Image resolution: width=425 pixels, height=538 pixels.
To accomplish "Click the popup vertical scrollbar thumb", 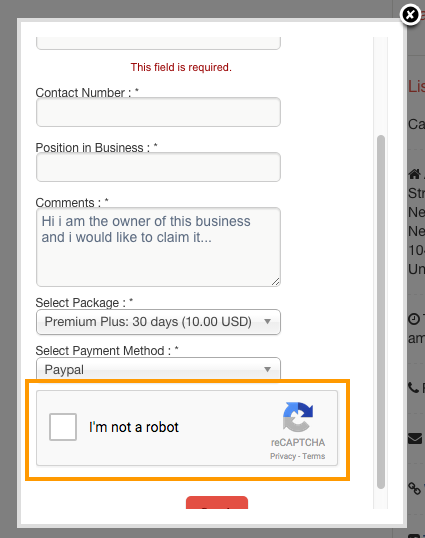I will 381,312.
